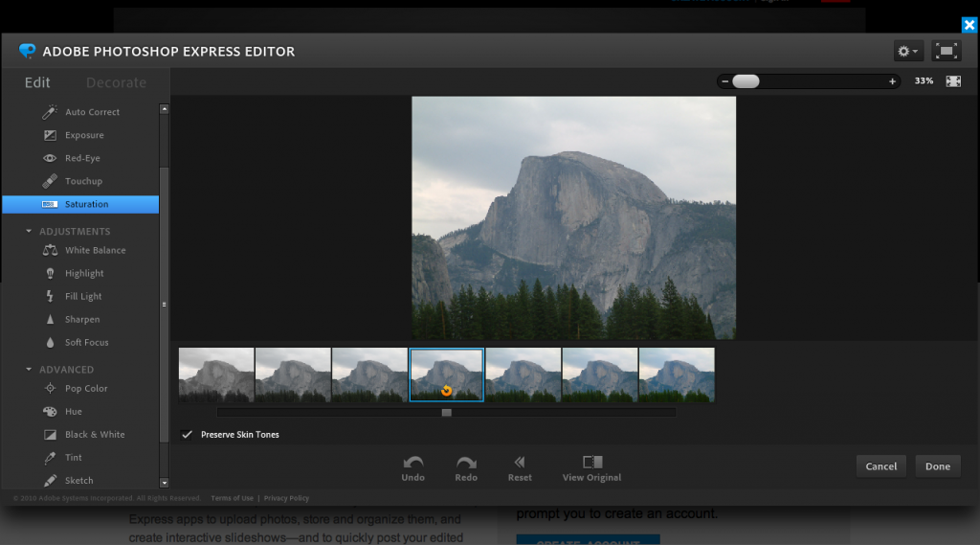Click the Cancel button
The width and height of the screenshot is (980, 545).
(881, 466)
